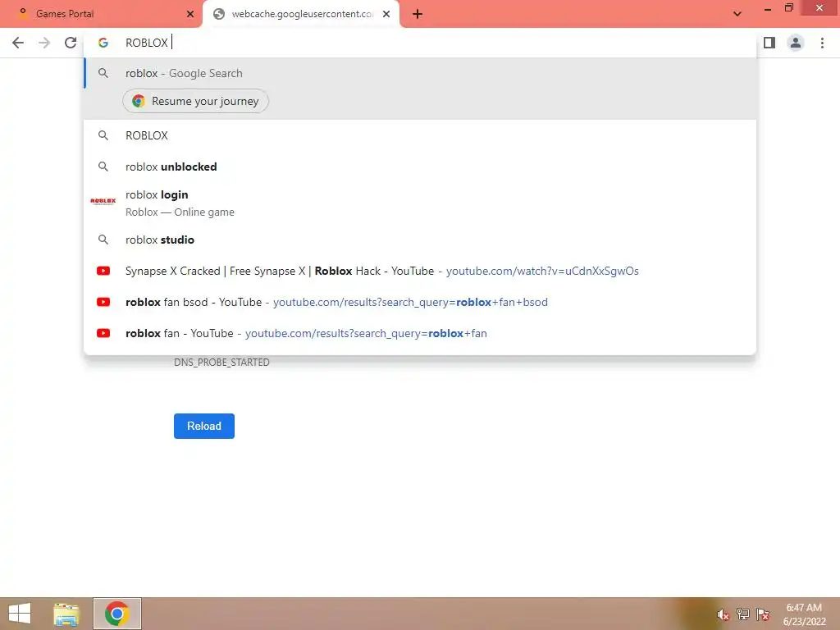The width and height of the screenshot is (840, 630).
Task: Reload the page with the toolbar refresh icon
Action: click(x=71, y=43)
